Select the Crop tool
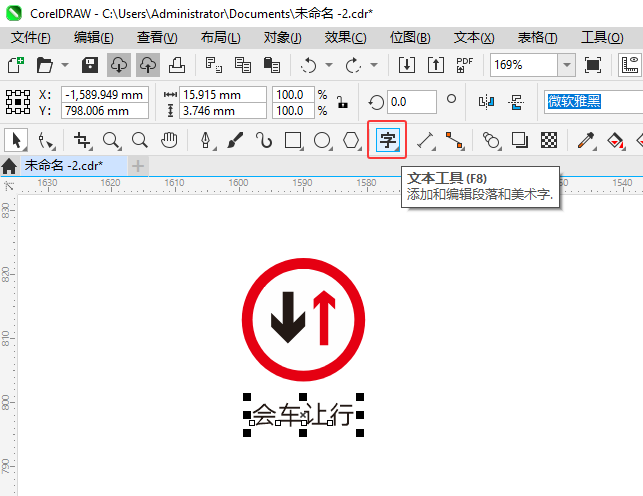Screen dimensions: 643x496 pos(82,140)
